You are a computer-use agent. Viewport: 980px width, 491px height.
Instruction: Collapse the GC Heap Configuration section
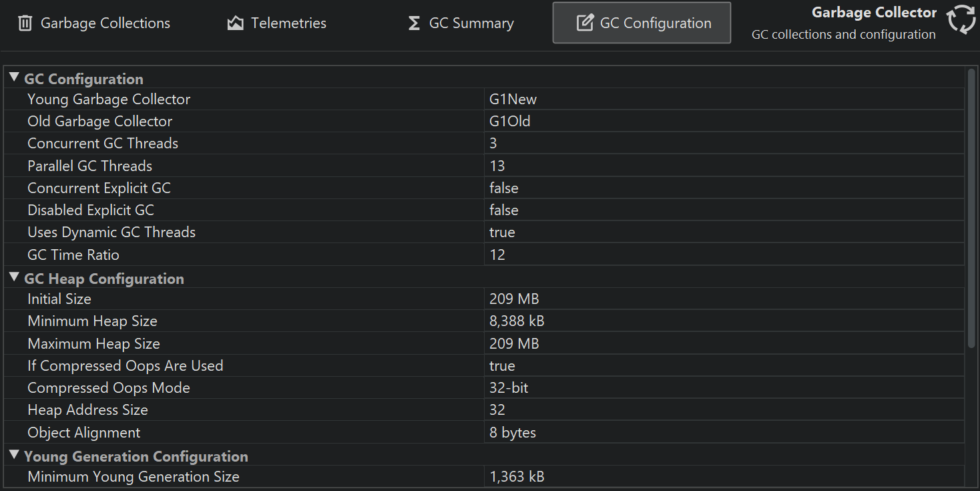14,278
